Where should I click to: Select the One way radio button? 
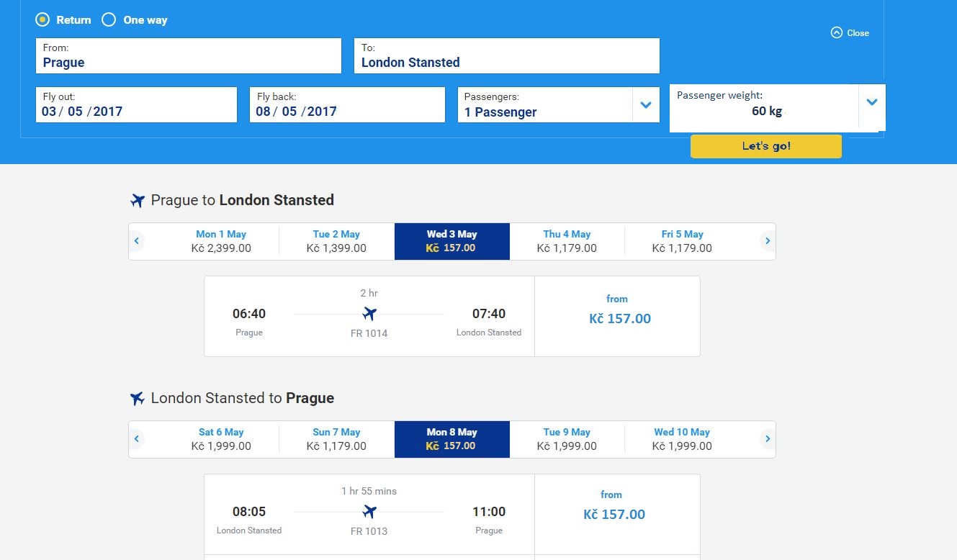109,19
